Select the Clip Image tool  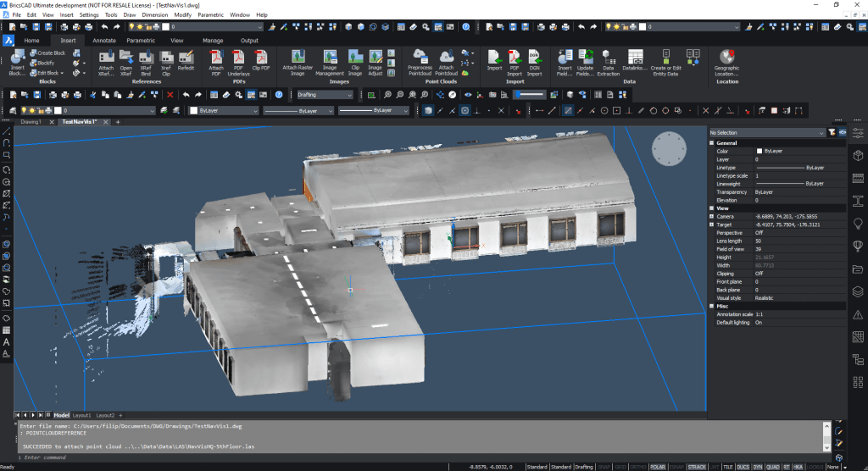click(x=355, y=63)
